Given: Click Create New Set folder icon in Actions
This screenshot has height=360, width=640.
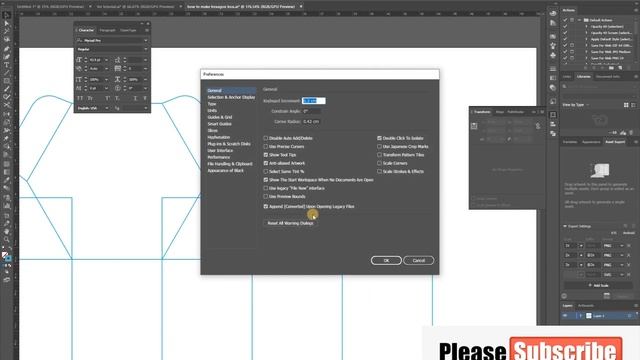Looking at the screenshot, I should (x=611, y=68).
